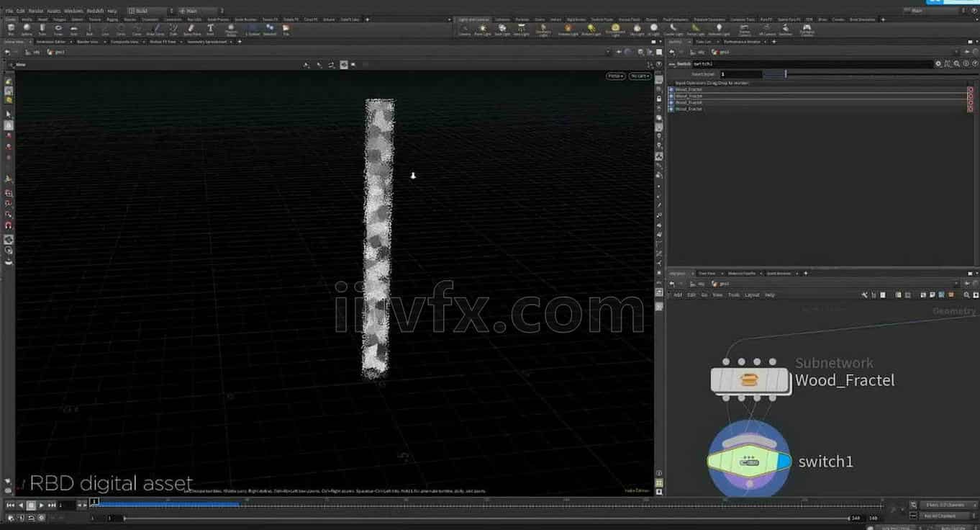Switch to Composite View tab
Viewport: 980px width, 530px height.
(x=126, y=42)
